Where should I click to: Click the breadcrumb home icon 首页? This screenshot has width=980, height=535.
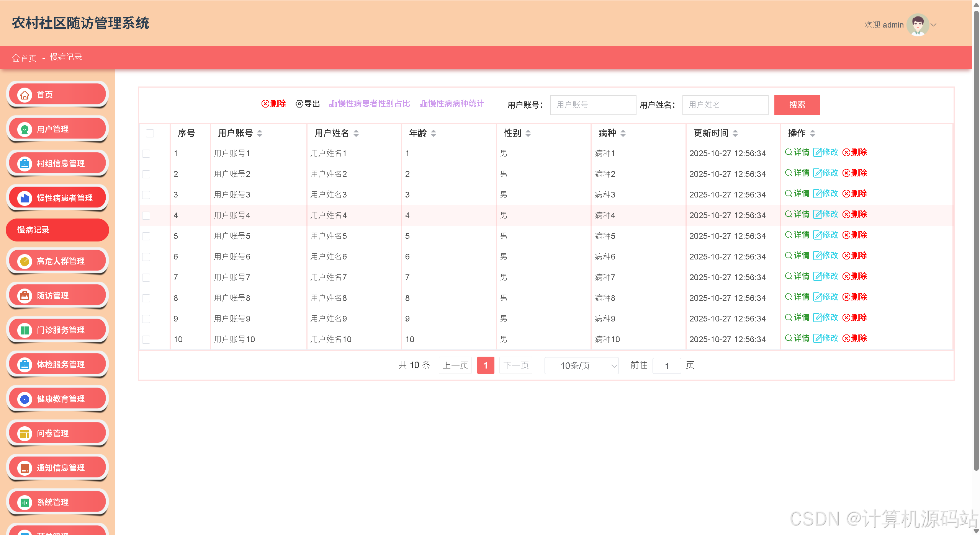(16, 58)
